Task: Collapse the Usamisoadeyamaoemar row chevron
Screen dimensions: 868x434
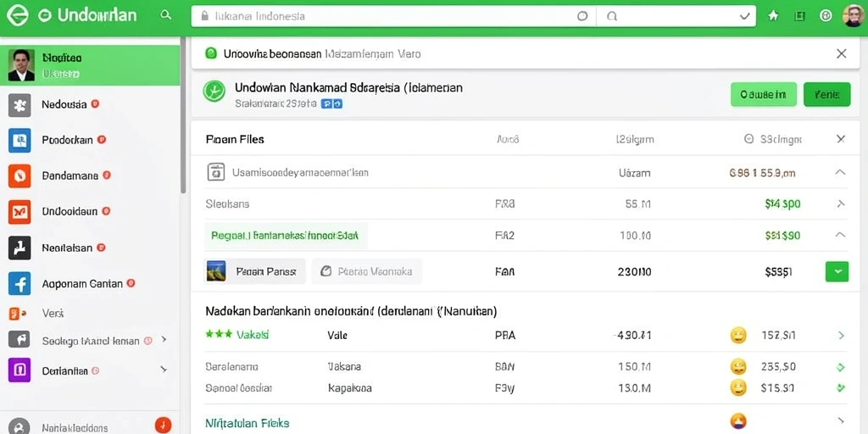Action: coord(840,172)
